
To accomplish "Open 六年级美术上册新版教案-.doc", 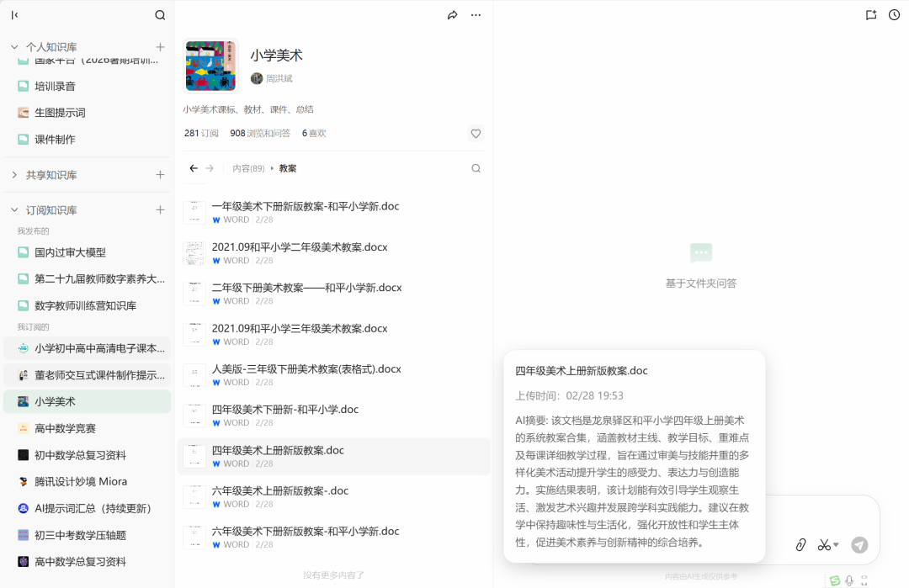I will pos(334,497).
